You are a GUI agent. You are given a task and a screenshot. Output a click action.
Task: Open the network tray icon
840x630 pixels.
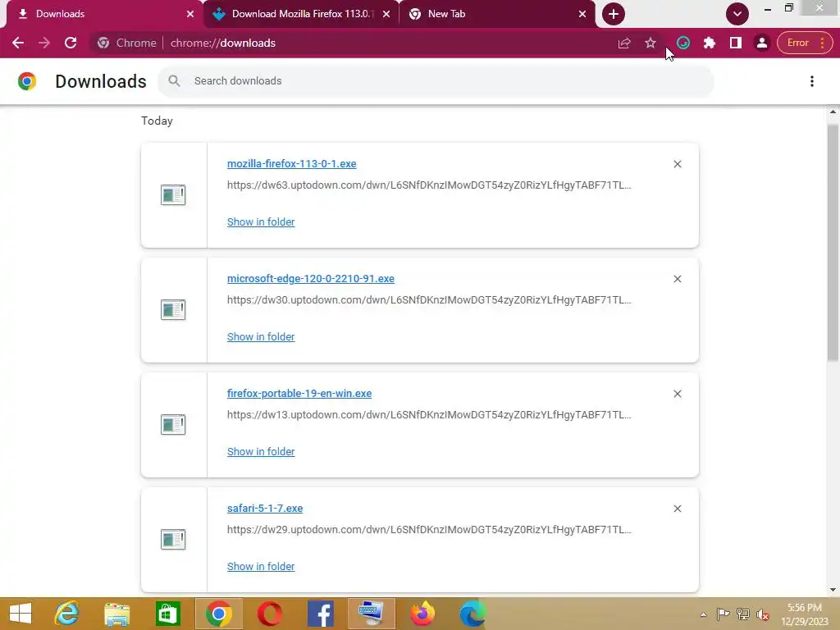pyautogui.click(x=743, y=614)
